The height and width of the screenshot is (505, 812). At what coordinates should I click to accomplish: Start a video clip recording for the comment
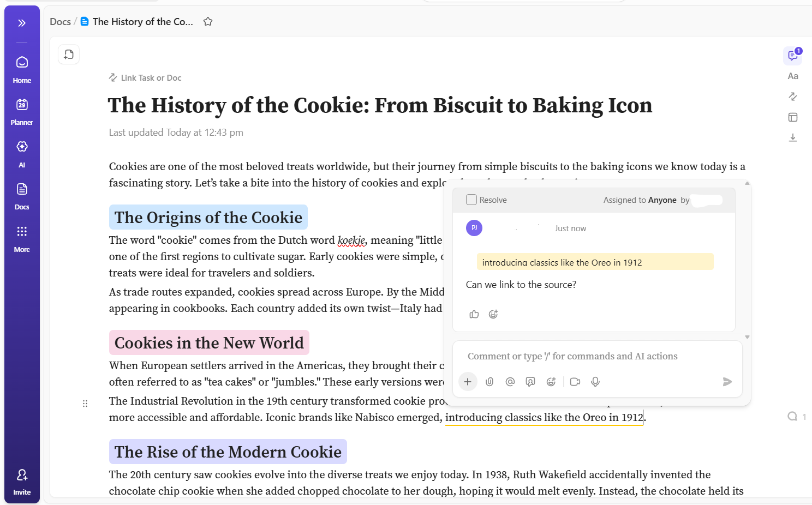tap(575, 382)
